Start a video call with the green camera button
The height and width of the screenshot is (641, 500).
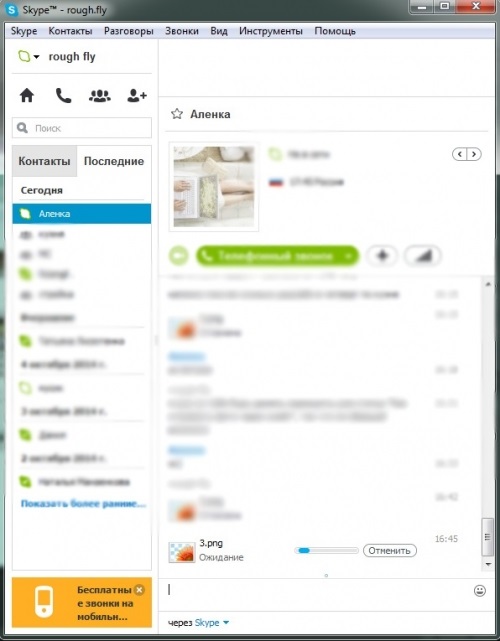pyautogui.click(x=179, y=256)
